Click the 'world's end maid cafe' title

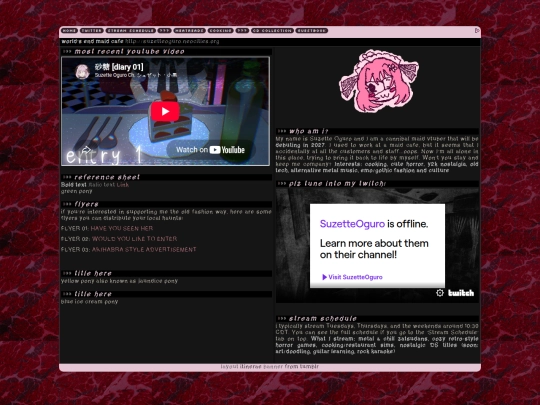click(x=92, y=41)
